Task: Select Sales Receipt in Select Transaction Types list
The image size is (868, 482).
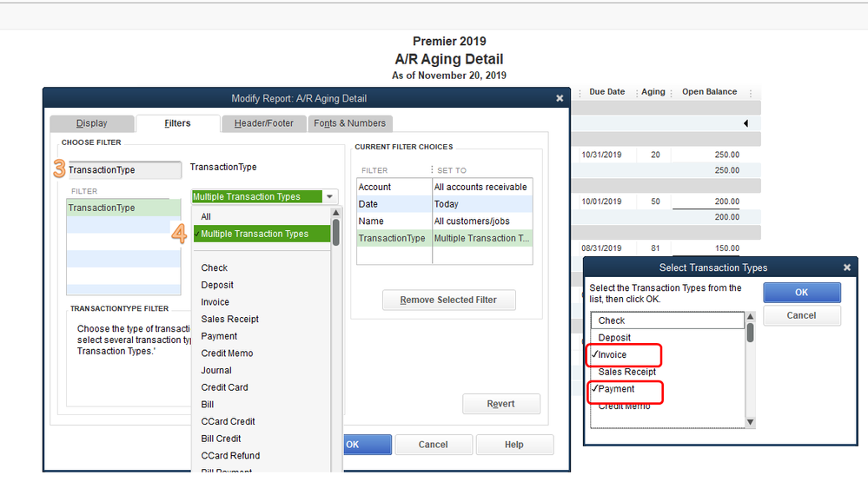Action: pyautogui.click(x=667, y=372)
